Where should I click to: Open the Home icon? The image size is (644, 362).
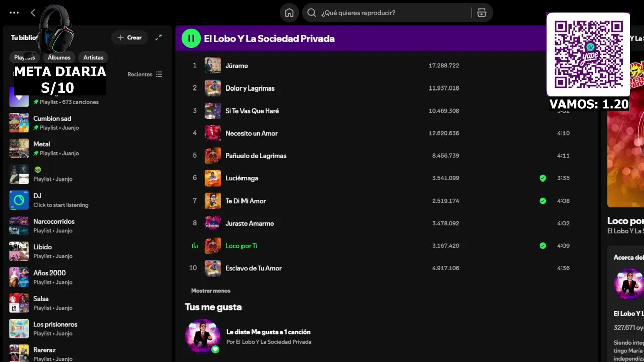pos(289,13)
